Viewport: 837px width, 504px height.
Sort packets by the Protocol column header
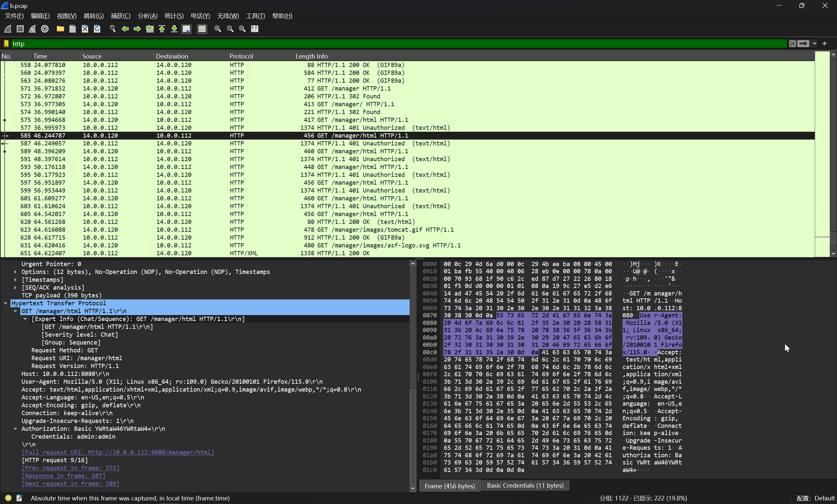tap(261, 56)
